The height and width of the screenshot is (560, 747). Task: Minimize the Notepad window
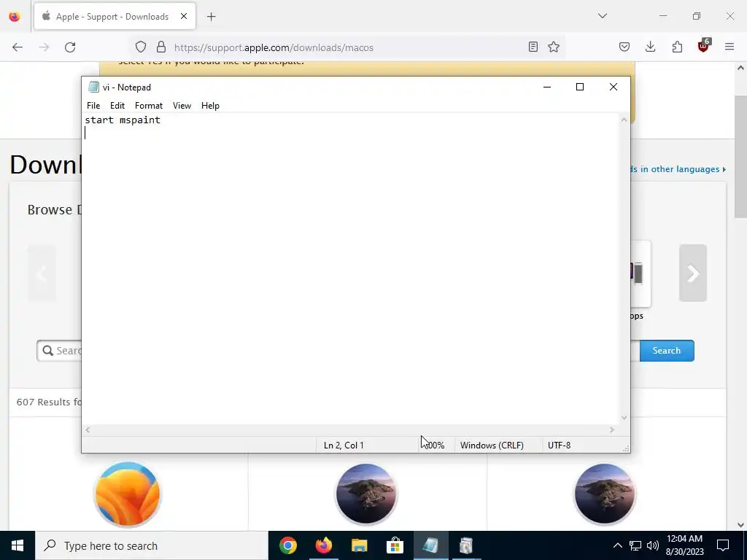click(x=547, y=87)
